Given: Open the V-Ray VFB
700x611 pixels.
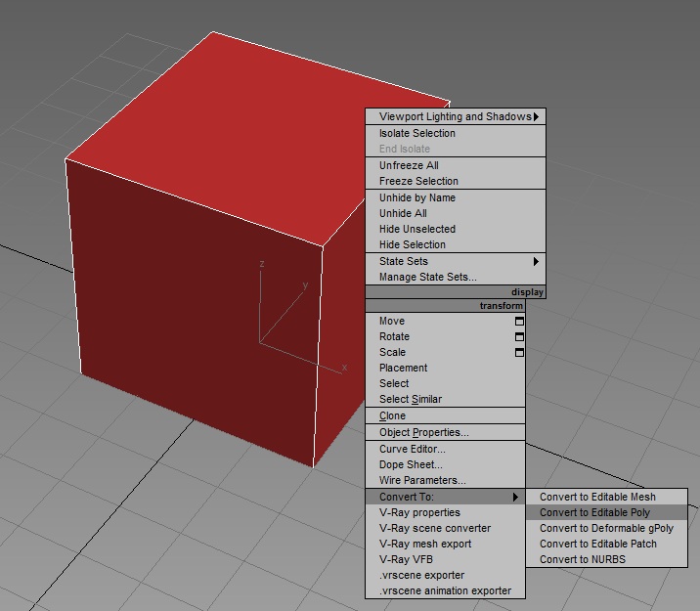Looking at the screenshot, I should click(x=445, y=559).
